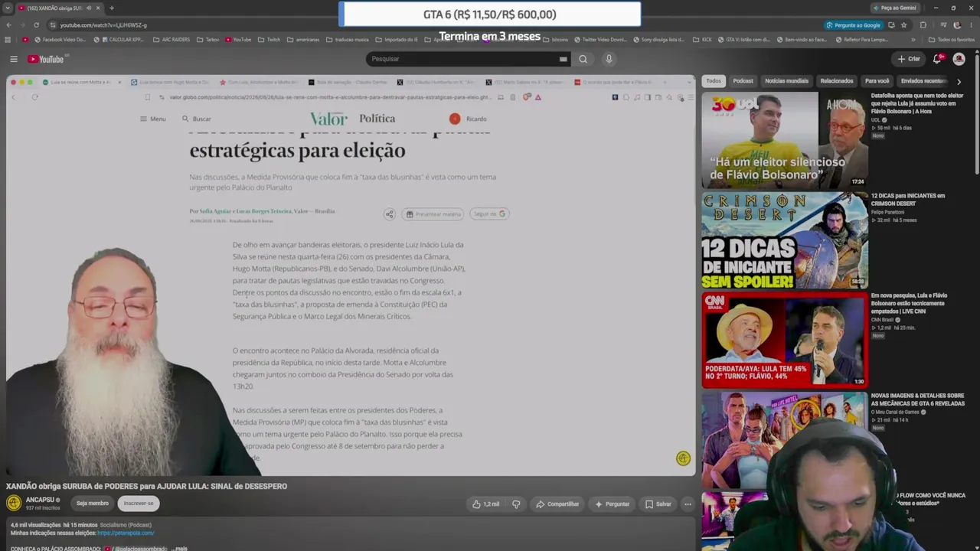Select the 'Todos' filter chip
This screenshot has width=980, height=551.
pos(714,81)
